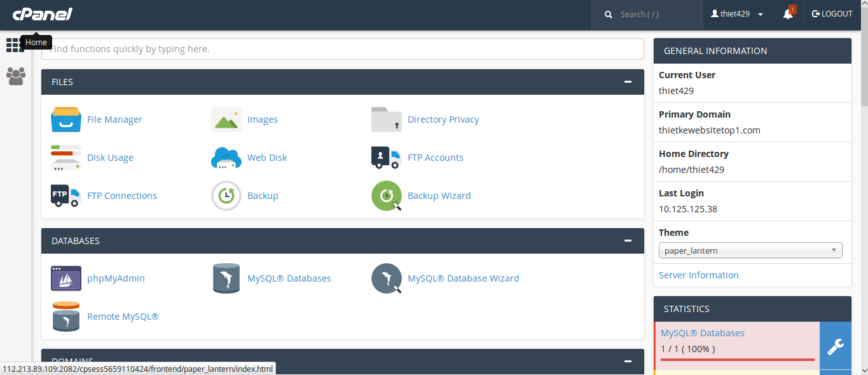Click the Images icon
868x375 pixels.
coord(226,119)
